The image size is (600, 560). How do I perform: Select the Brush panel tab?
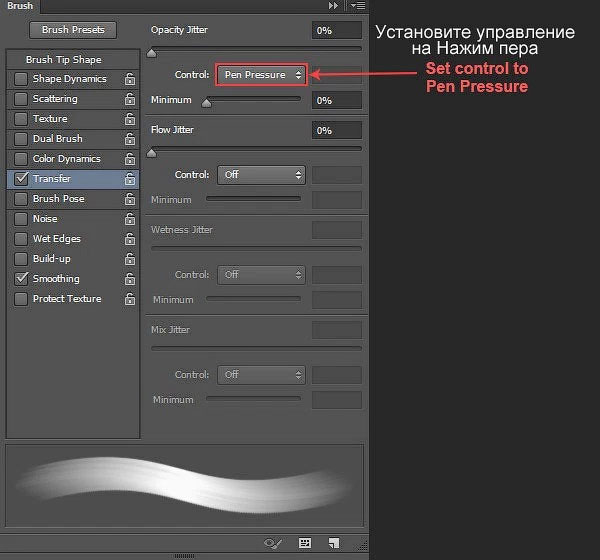[x=20, y=6]
